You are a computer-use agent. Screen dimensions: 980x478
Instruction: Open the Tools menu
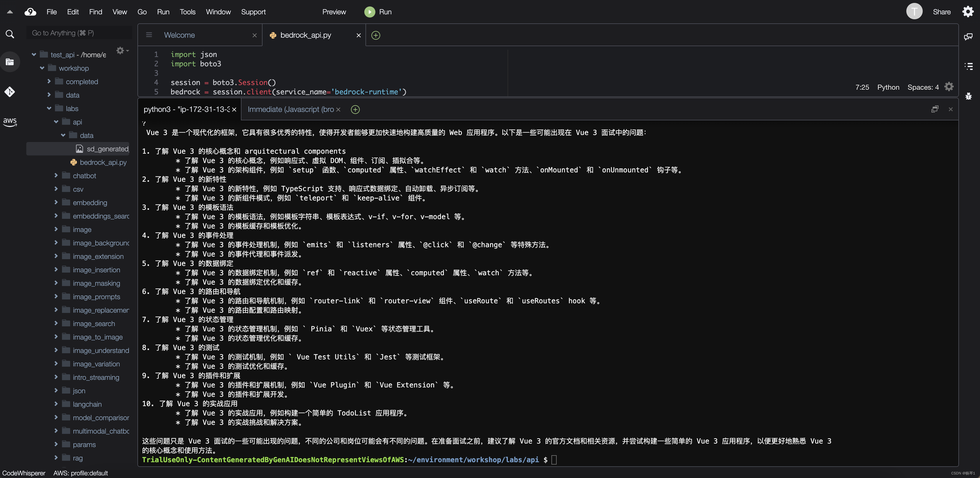pyautogui.click(x=187, y=12)
